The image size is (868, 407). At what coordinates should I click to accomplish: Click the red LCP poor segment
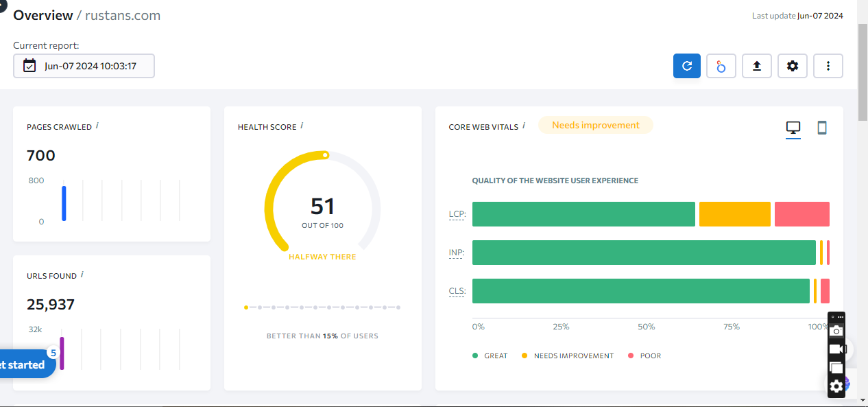802,214
